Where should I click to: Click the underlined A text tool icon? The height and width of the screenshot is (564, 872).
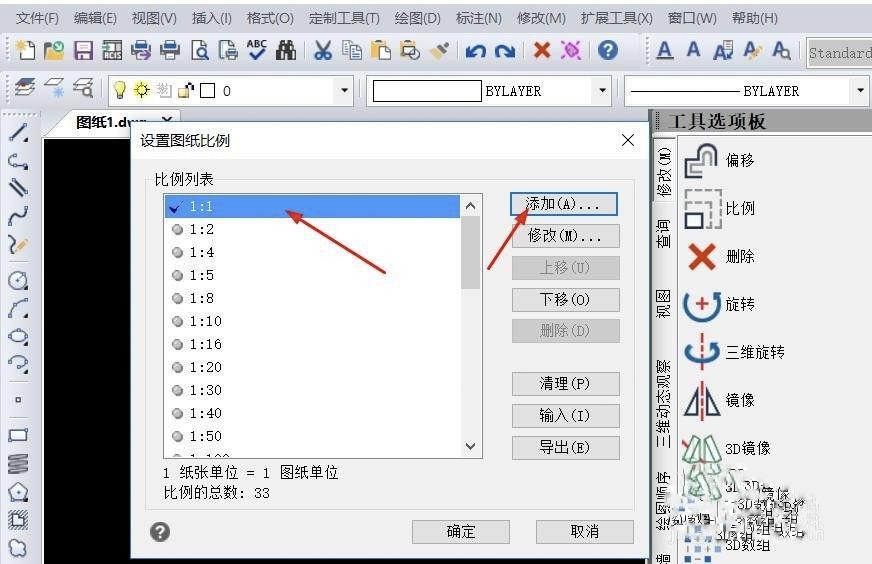(665, 51)
